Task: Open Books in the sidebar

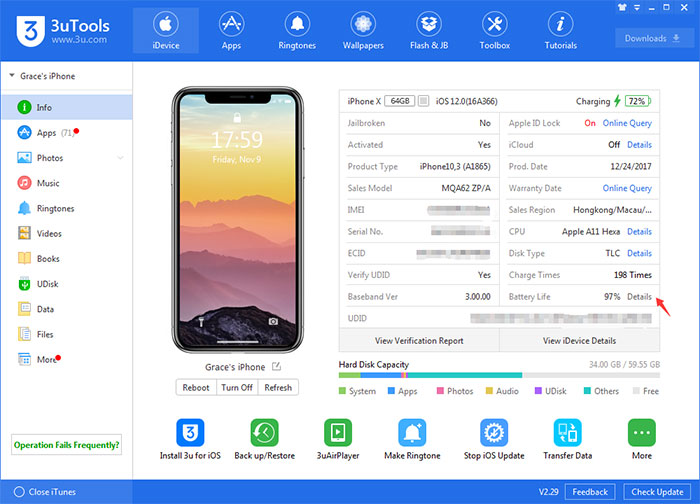Action: point(67,258)
